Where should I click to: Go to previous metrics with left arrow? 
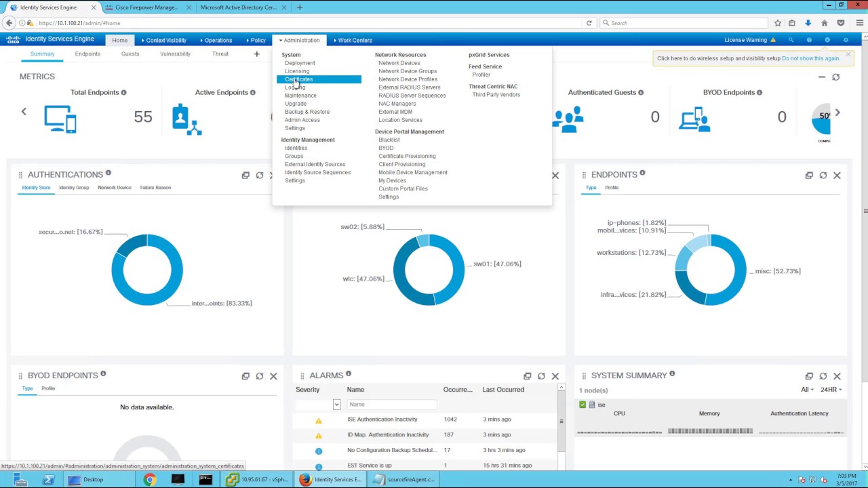coord(24,112)
